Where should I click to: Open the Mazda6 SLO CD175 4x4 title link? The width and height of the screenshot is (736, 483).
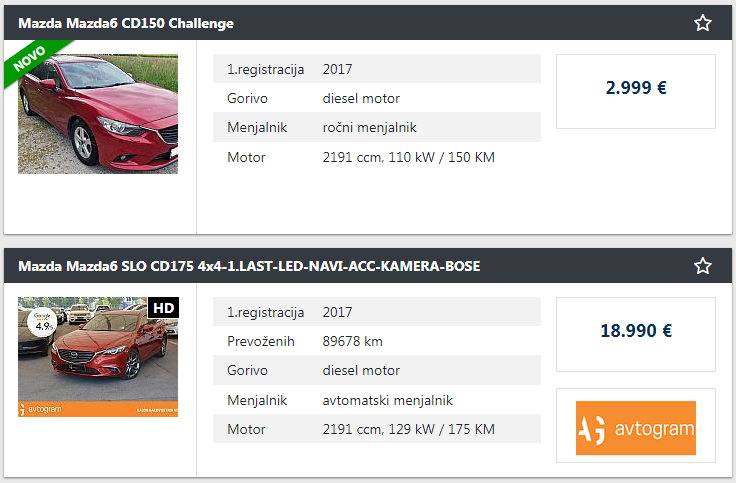249,266
